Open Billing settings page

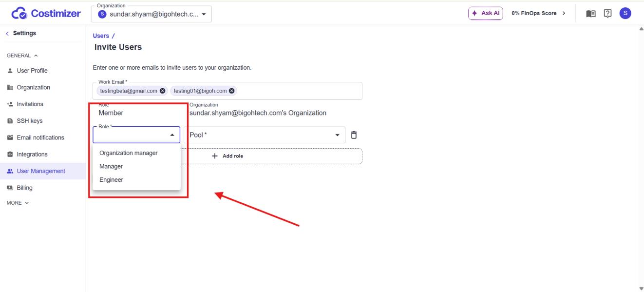[43, 188]
